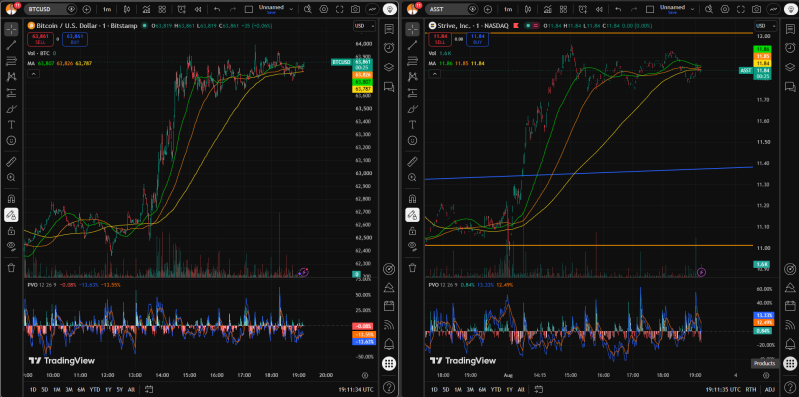Change candle chart style on ASST window
799x397 pixels.
pos(528,9)
